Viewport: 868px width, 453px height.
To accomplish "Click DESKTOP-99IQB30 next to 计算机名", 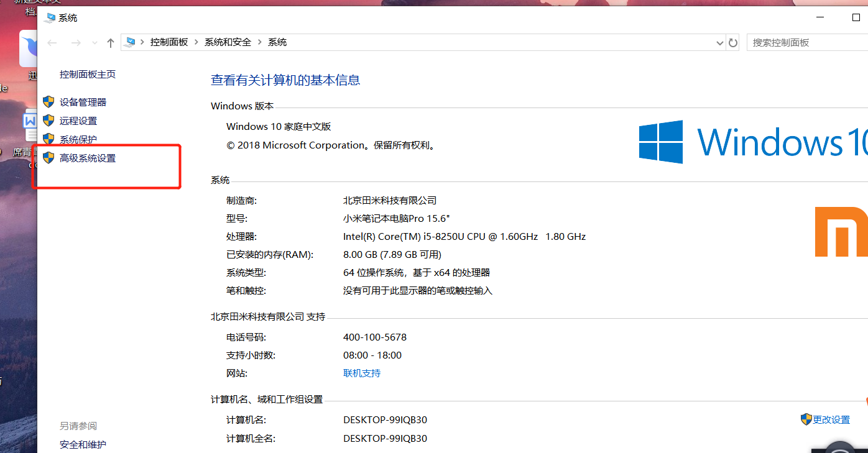I will pyautogui.click(x=385, y=420).
